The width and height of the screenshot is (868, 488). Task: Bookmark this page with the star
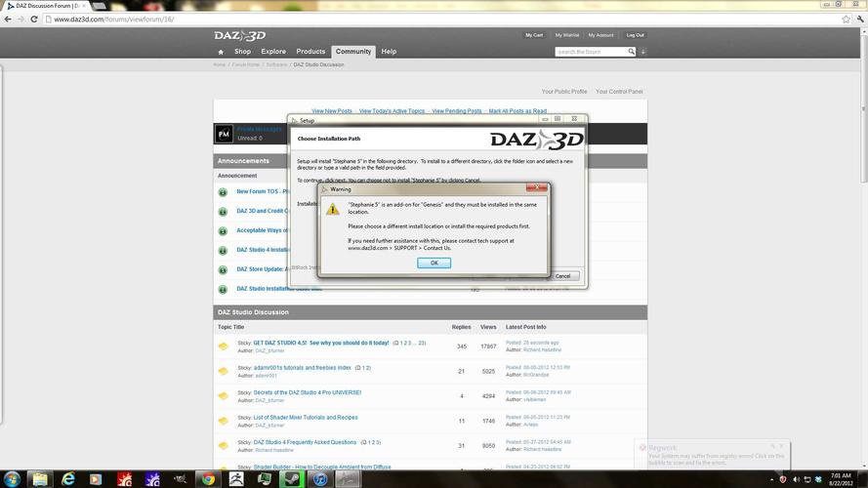(846, 20)
